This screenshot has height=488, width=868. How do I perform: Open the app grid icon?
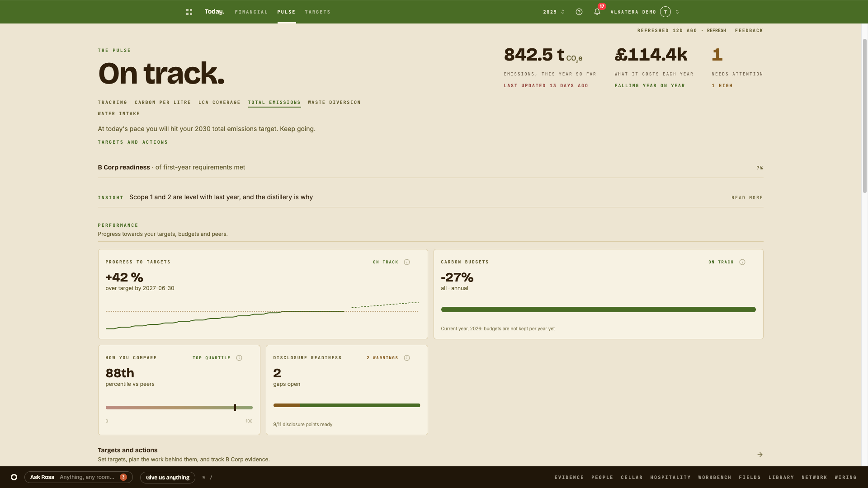189,12
